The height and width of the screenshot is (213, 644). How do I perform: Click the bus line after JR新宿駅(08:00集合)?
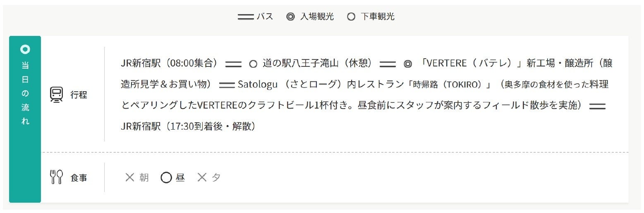point(234,64)
